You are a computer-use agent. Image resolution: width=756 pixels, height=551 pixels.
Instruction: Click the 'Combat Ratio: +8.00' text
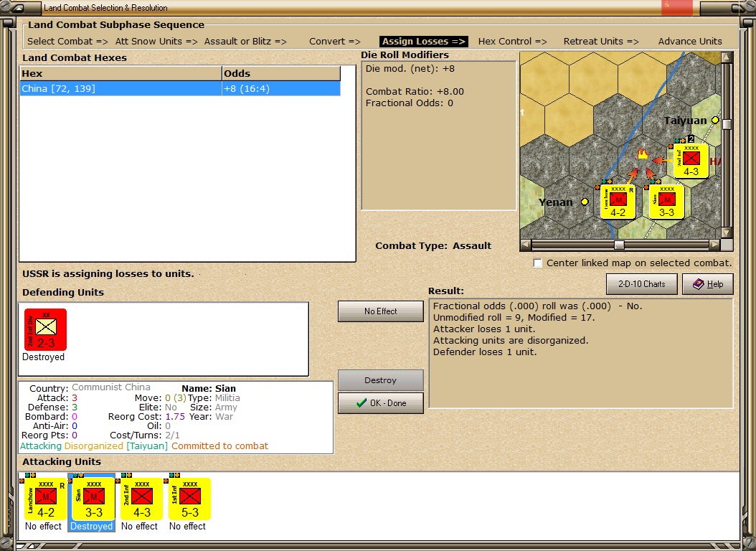pos(415,92)
